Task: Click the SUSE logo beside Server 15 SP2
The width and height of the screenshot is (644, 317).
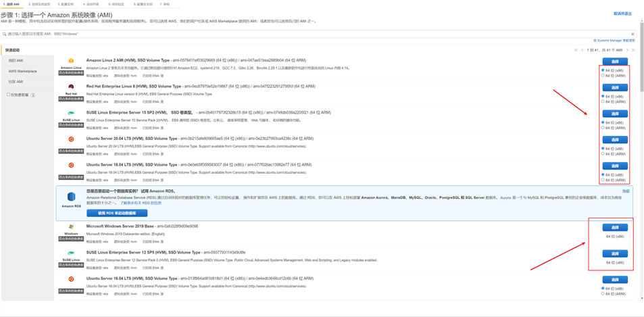Action: coord(71,113)
